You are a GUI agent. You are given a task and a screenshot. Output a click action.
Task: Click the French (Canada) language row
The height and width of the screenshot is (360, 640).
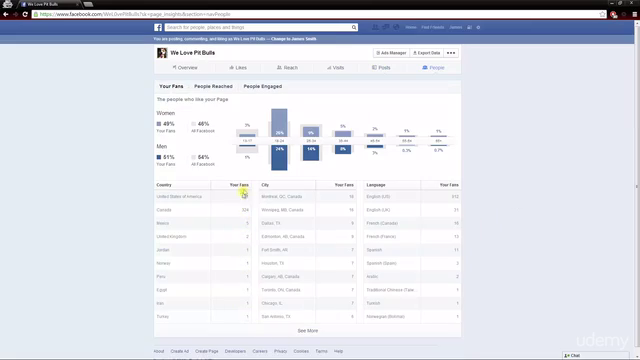point(413,223)
